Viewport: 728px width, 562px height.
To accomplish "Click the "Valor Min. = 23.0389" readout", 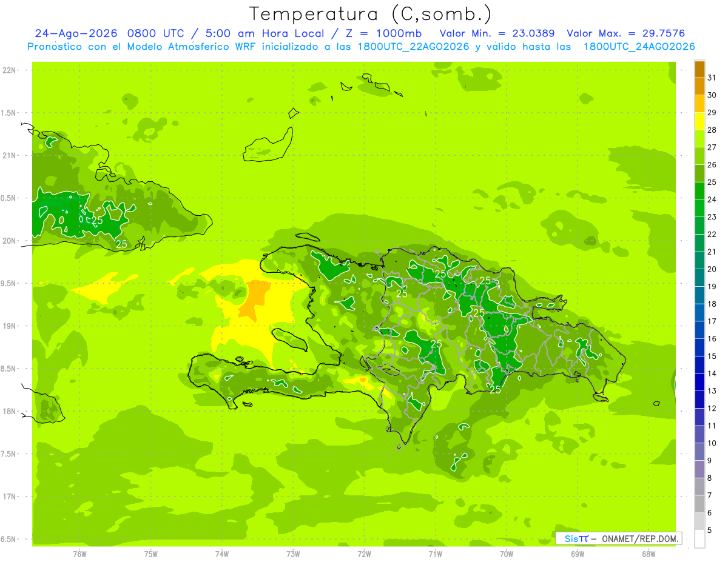I will click(x=497, y=33).
